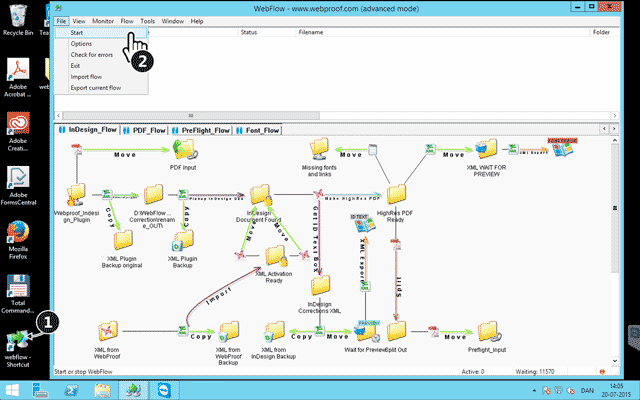
Task: Select XML Activation Ready folder node
Action: click(x=276, y=256)
